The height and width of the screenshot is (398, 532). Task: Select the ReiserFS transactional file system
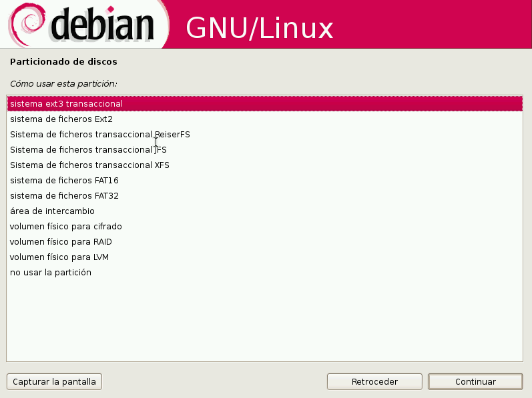(x=264, y=135)
